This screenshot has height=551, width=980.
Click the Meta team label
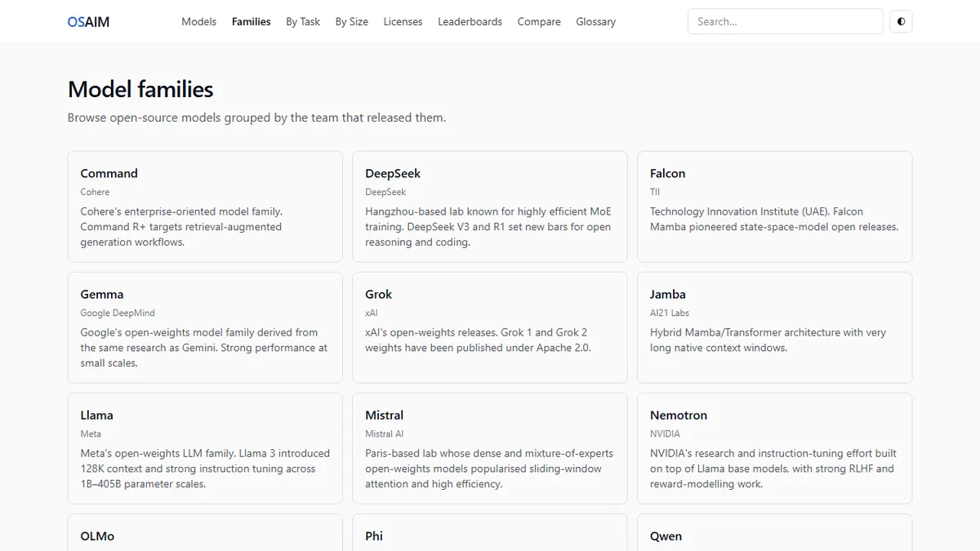[x=91, y=433]
